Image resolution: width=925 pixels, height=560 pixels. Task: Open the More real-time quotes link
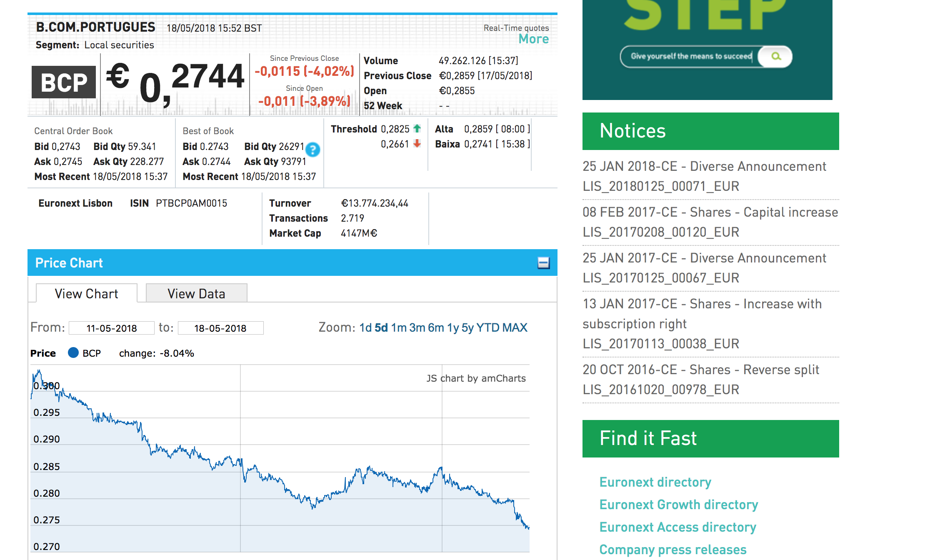tap(533, 39)
